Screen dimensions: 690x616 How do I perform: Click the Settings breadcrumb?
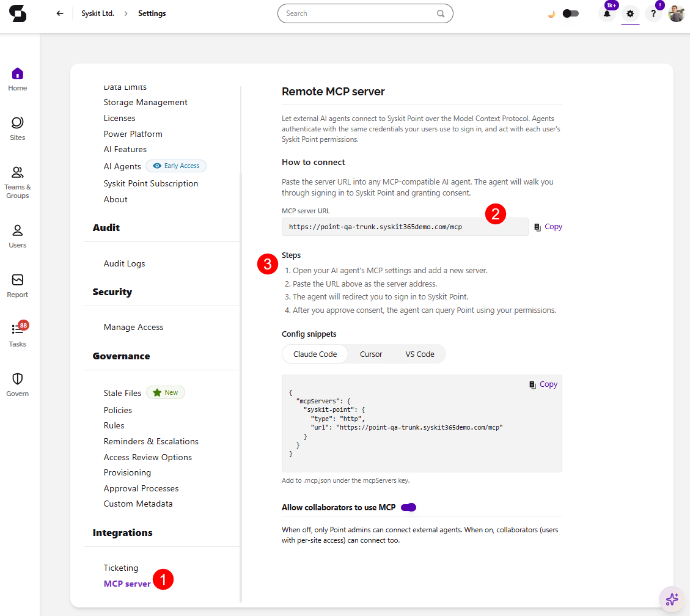coord(152,13)
